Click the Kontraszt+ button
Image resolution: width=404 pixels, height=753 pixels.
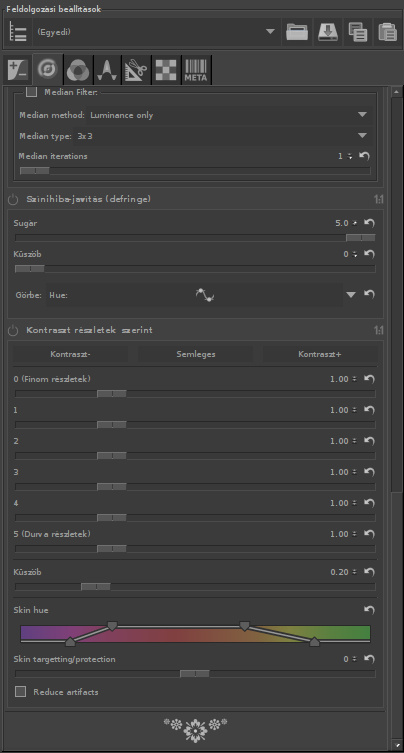319,354
